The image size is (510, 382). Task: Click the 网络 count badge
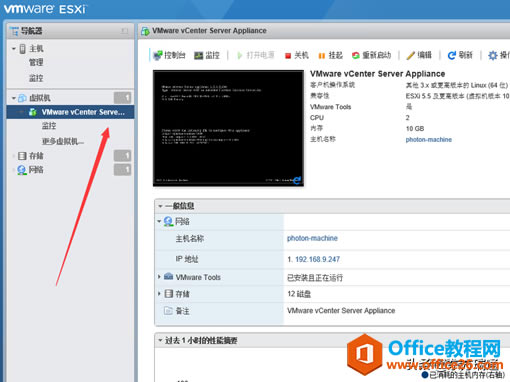click(x=122, y=170)
